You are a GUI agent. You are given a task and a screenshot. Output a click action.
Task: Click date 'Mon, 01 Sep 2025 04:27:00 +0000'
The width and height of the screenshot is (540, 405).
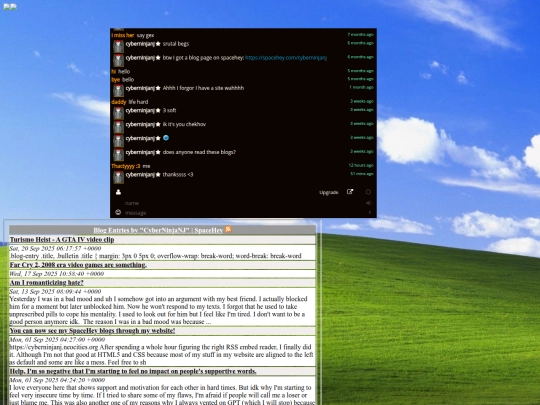(x=57, y=340)
